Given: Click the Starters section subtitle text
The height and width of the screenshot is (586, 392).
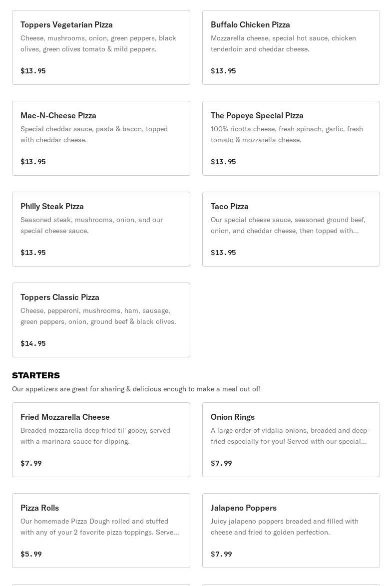Looking at the screenshot, I should (x=136, y=389).
